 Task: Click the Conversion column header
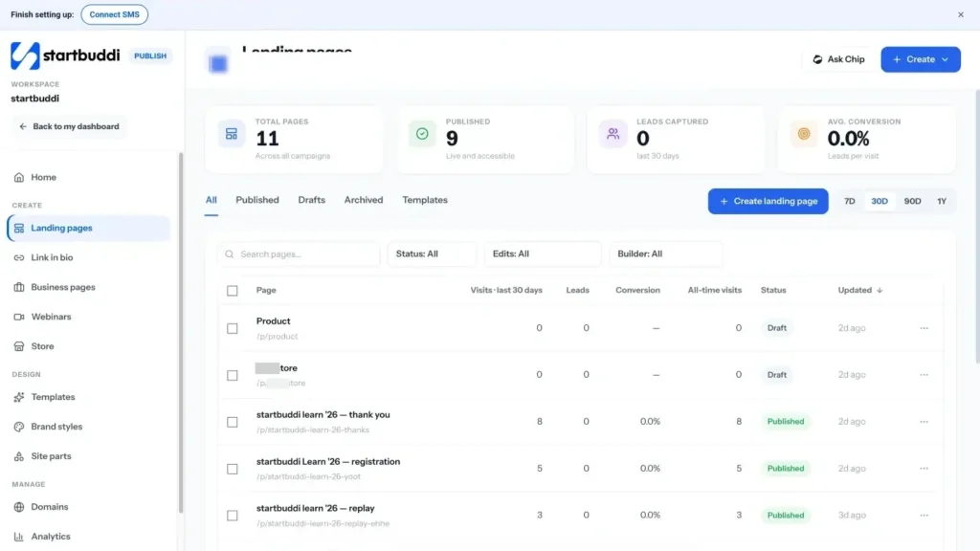637,290
